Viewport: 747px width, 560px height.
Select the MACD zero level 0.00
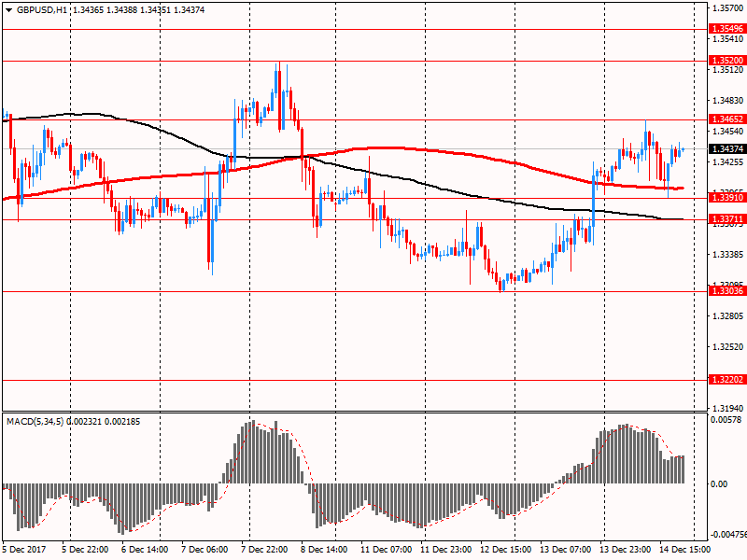coord(719,484)
